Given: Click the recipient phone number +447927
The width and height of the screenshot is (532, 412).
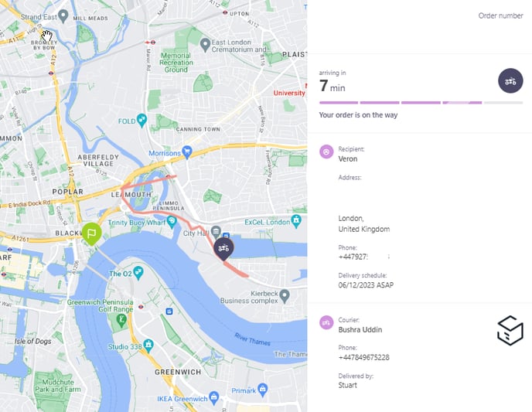Looking at the screenshot, I should pos(353,257).
